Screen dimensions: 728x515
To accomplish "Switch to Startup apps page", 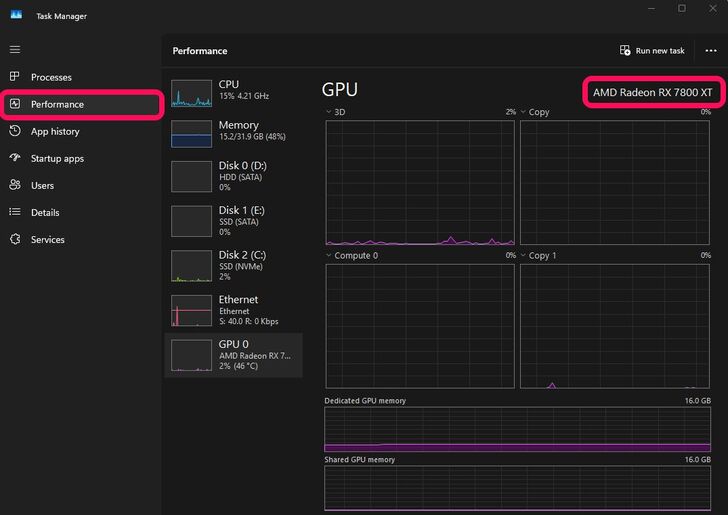I will coord(82,158).
